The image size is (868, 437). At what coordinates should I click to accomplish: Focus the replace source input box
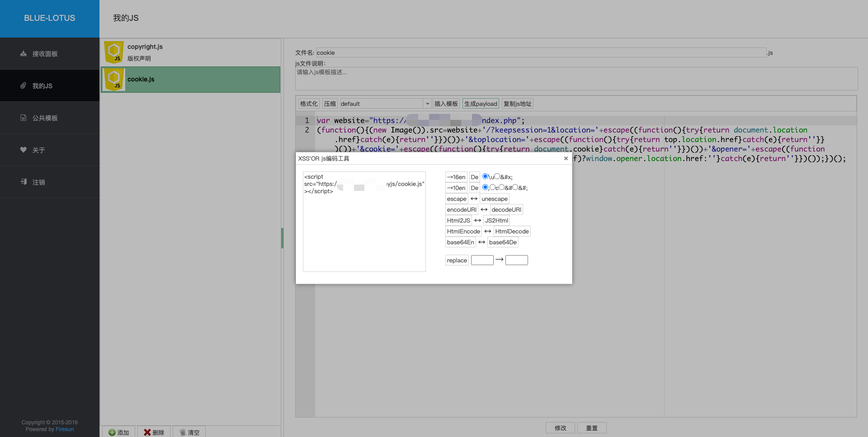482,260
